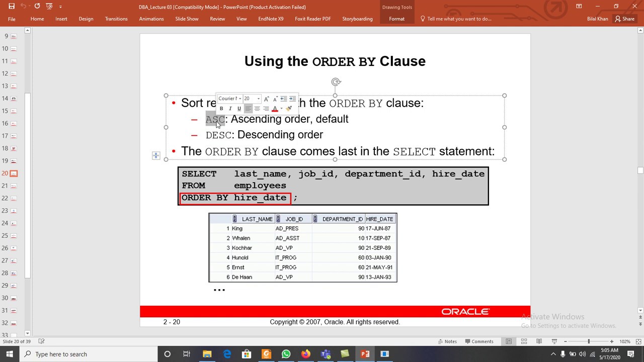Image resolution: width=644 pixels, height=362 pixels.
Task: Show hidden system tray icons
Action: 553,354
